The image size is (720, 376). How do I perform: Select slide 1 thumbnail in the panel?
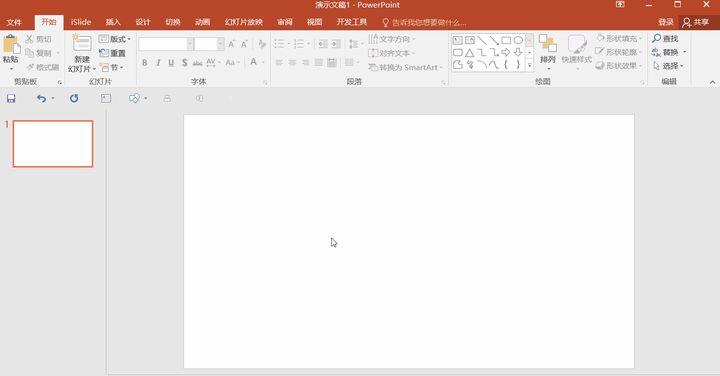pyautogui.click(x=53, y=144)
